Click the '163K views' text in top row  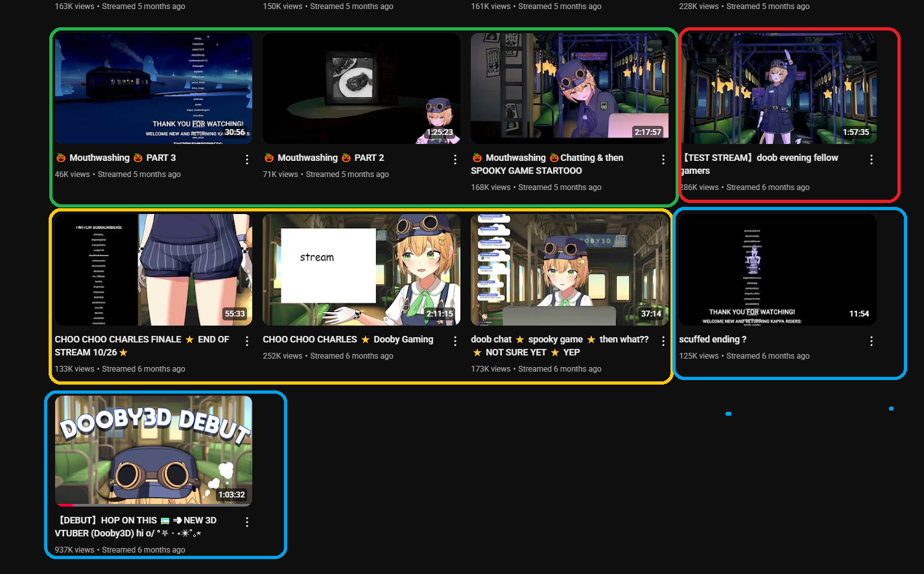click(x=75, y=6)
